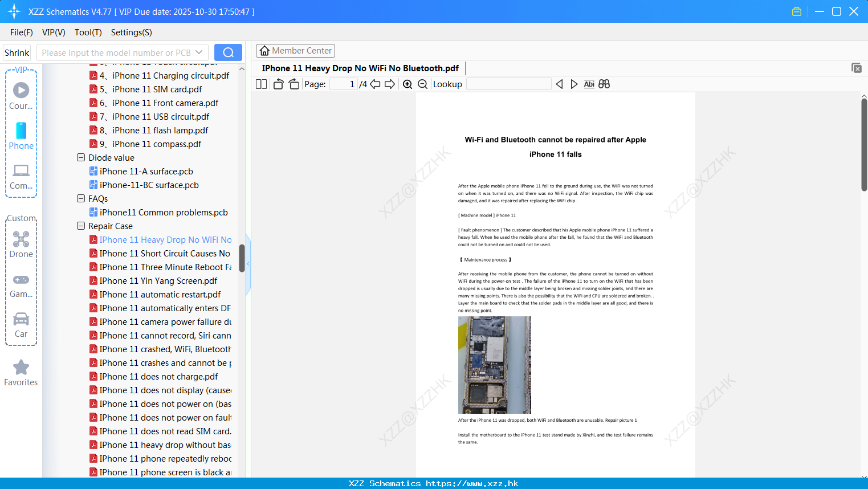This screenshot has height=489, width=868.
Task: Open the Tool(T) menu
Action: pos(88,32)
